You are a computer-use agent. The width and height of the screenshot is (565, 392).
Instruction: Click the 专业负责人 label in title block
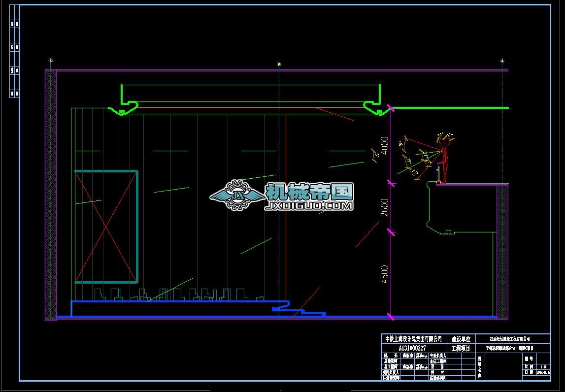pyautogui.click(x=438, y=355)
